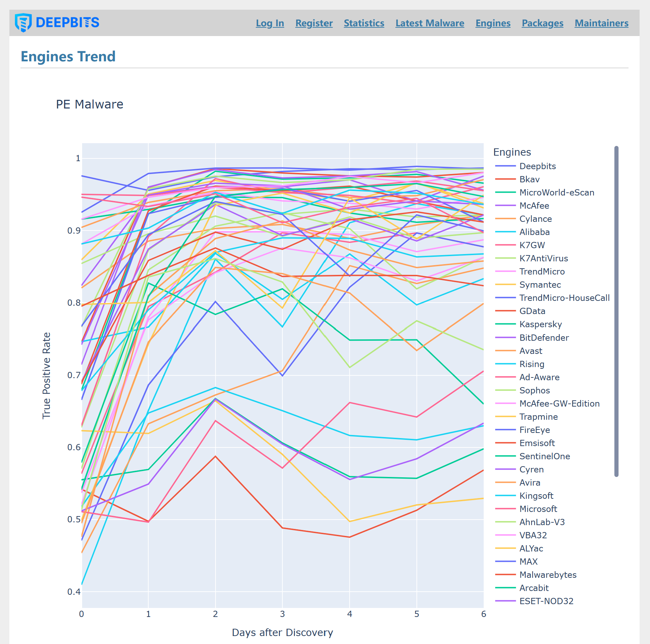The width and height of the screenshot is (650, 644).
Task: Click the legend vertical scrollbar
Action: [616, 311]
